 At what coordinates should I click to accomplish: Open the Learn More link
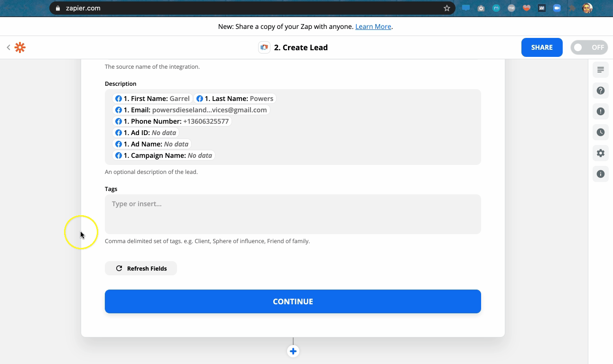(373, 27)
